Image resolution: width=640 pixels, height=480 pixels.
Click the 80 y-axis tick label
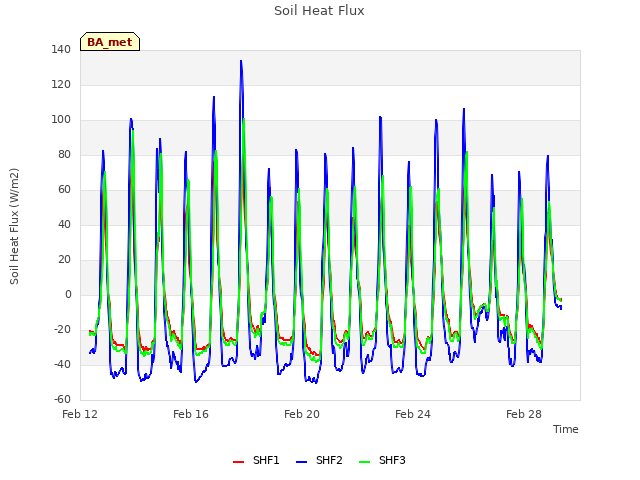tap(64, 154)
